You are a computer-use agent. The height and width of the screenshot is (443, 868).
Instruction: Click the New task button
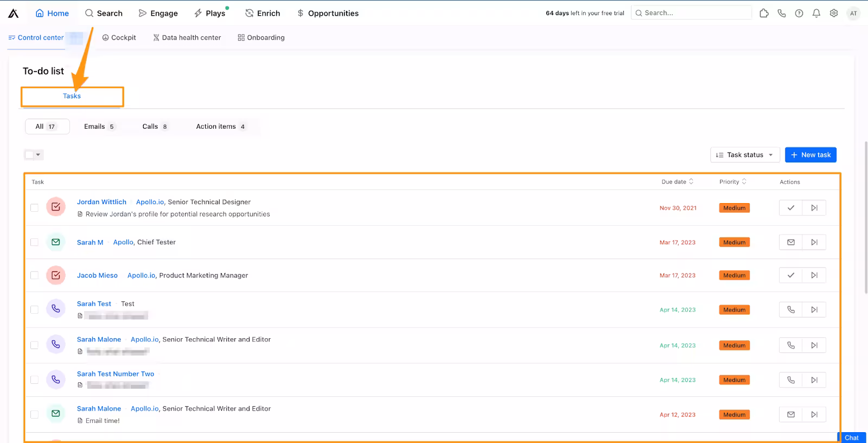pyautogui.click(x=810, y=155)
